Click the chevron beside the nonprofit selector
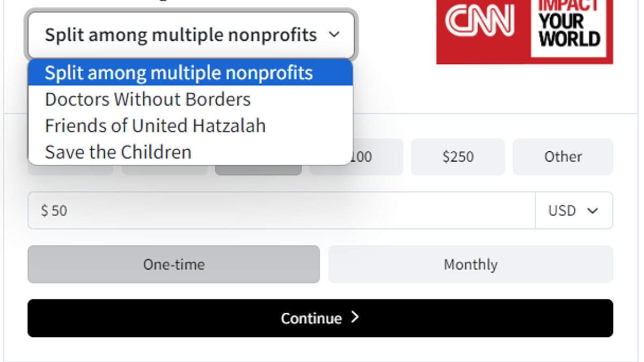Image resolution: width=644 pixels, height=362 pixels. (334, 35)
